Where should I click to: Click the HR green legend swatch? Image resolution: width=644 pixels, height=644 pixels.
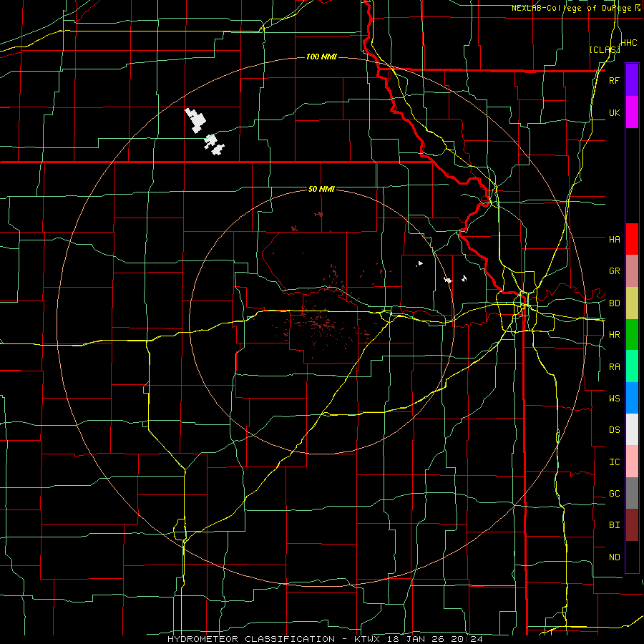(x=632, y=335)
